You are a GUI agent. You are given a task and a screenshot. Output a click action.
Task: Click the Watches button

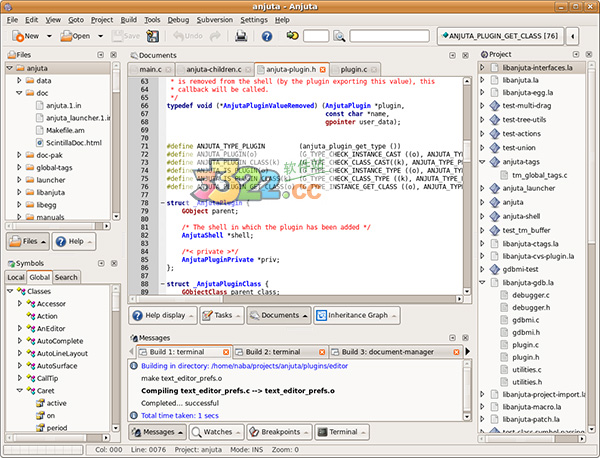217,432
